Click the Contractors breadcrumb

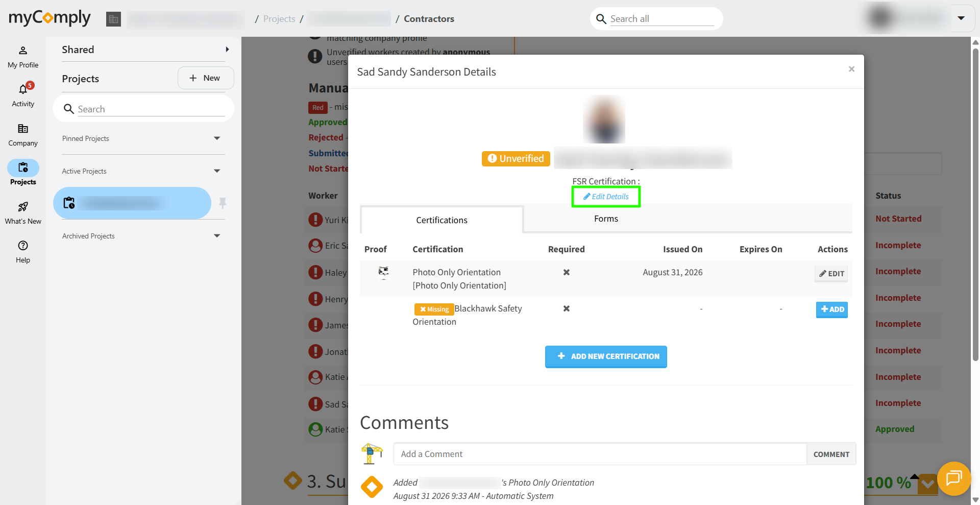tap(429, 19)
